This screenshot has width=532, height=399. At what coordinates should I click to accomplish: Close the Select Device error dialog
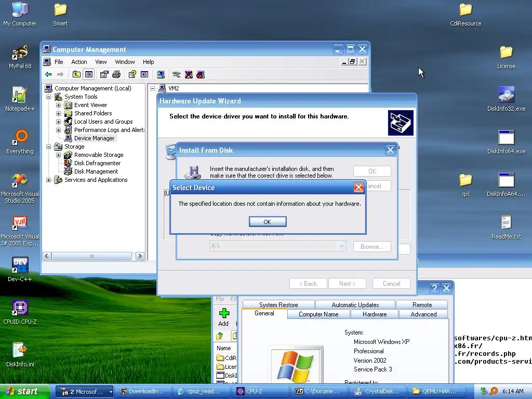(358, 187)
